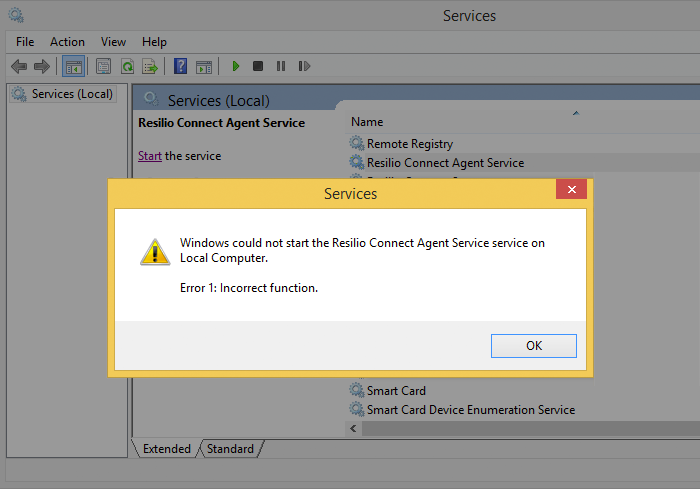
Task: Open Properties from the toolbar icon
Action: pyautogui.click(x=103, y=66)
